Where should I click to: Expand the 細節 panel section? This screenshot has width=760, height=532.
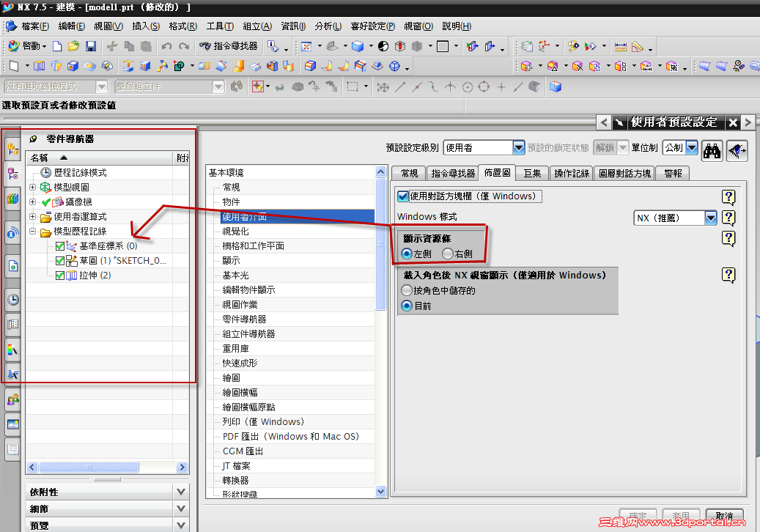click(181, 509)
